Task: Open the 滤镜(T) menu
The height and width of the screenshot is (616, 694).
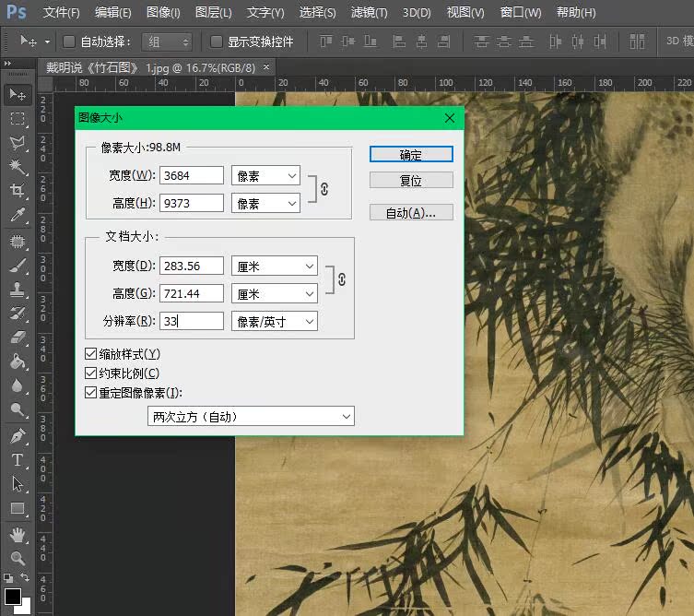Action: tap(370, 12)
